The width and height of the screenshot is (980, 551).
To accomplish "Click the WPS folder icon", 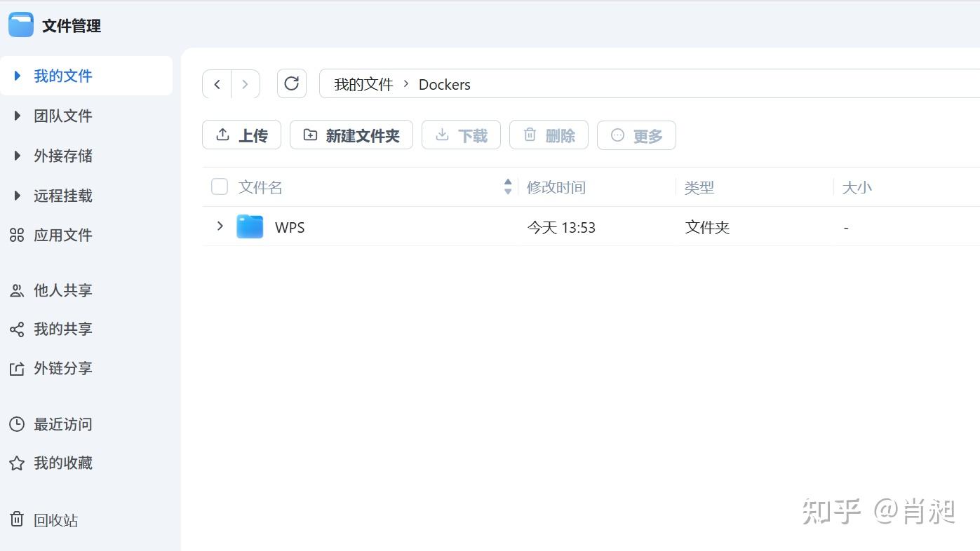I will (x=250, y=226).
